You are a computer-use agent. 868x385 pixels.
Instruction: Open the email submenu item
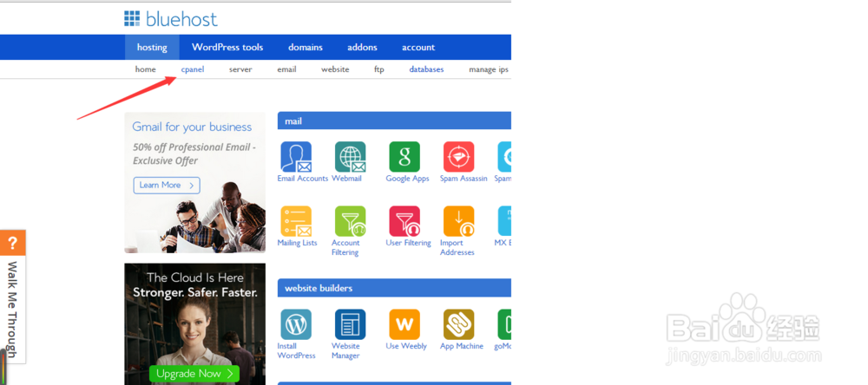pyautogui.click(x=286, y=69)
